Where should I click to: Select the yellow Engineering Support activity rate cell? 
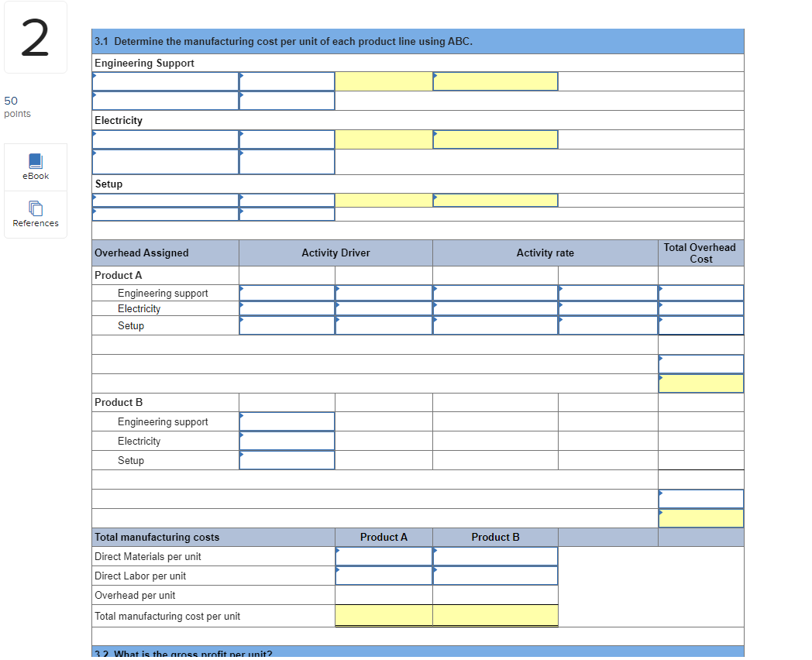pyautogui.click(x=495, y=81)
